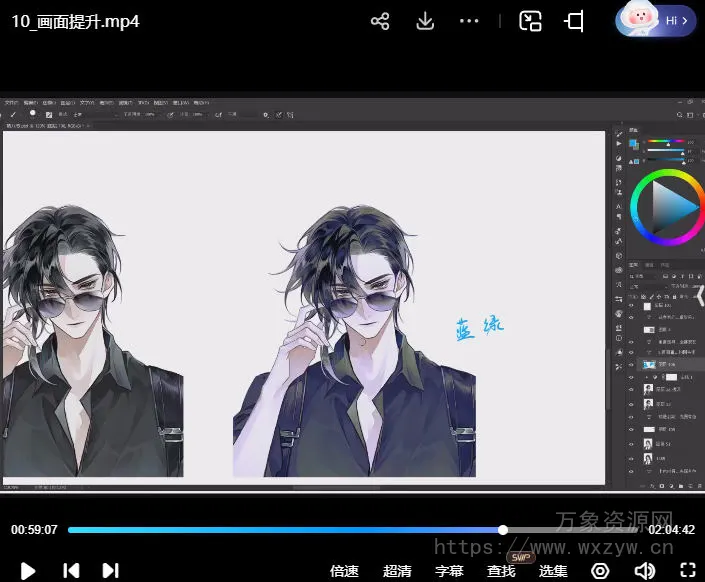Open the 超清 video quality menu
Screen dimensions: 705x582
click(397, 571)
